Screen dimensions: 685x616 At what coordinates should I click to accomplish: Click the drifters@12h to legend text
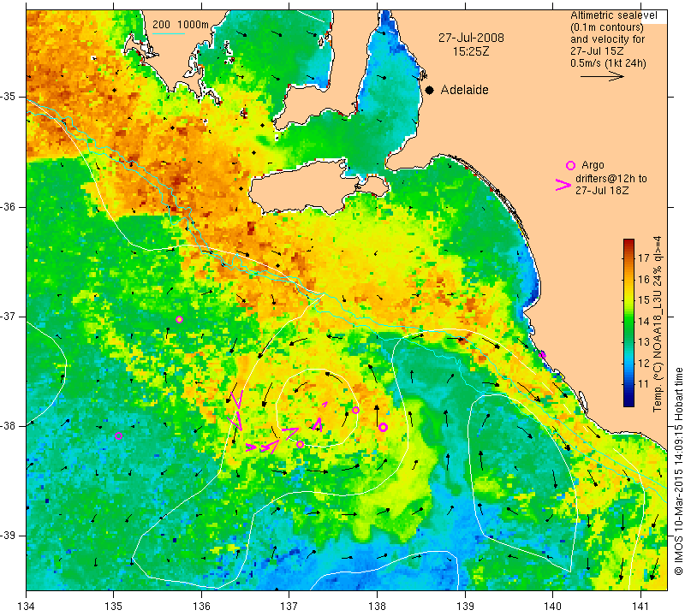tap(611, 179)
